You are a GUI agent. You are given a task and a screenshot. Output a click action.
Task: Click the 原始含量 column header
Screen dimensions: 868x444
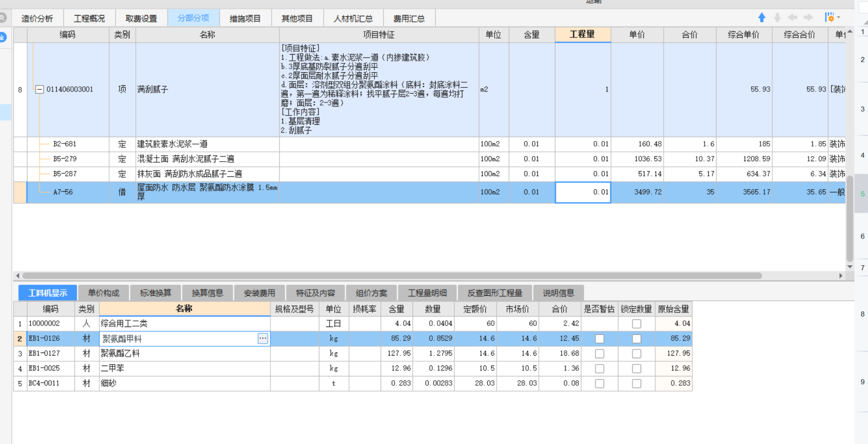(x=673, y=309)
